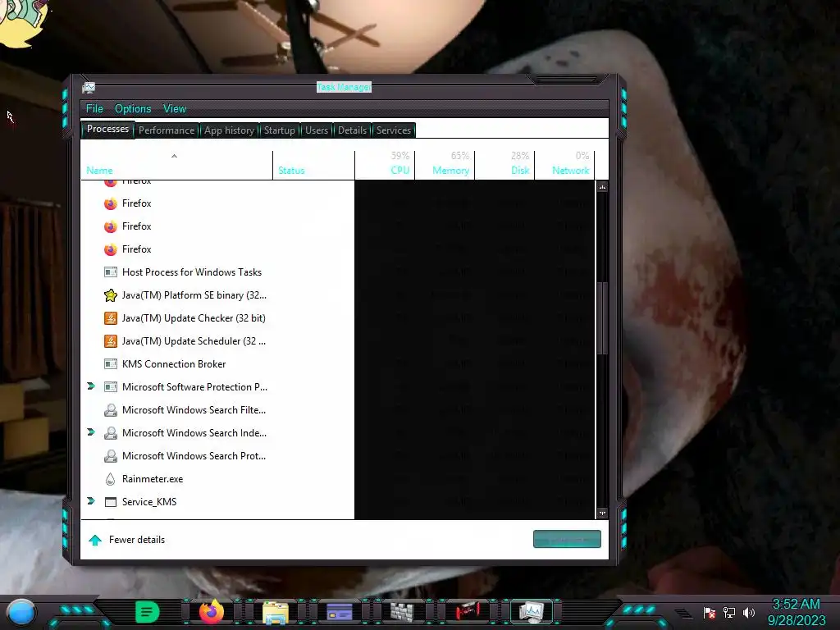Click the scroll up arrow in process list
Viewport: 840px width, 630px height.
pyautogui.click(x=602, y=187)
